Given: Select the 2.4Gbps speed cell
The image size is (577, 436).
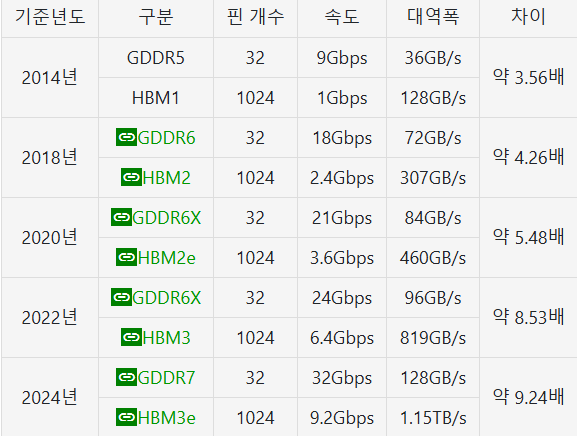Looking at the screenshot, I should pyautogui.click(x=342, y=178).
